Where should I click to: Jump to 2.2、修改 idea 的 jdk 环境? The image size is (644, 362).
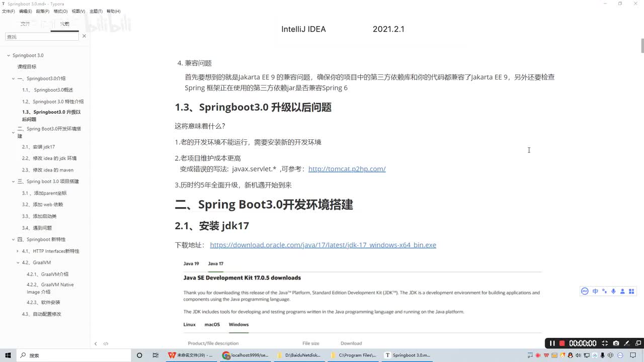pos(49,158)
